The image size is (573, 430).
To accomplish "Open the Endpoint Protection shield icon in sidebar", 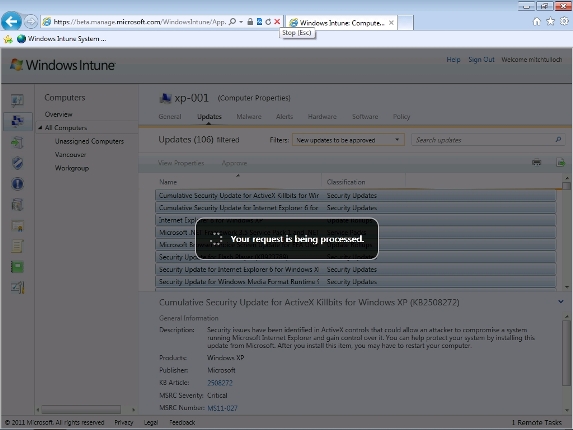I will click(17, 163).
